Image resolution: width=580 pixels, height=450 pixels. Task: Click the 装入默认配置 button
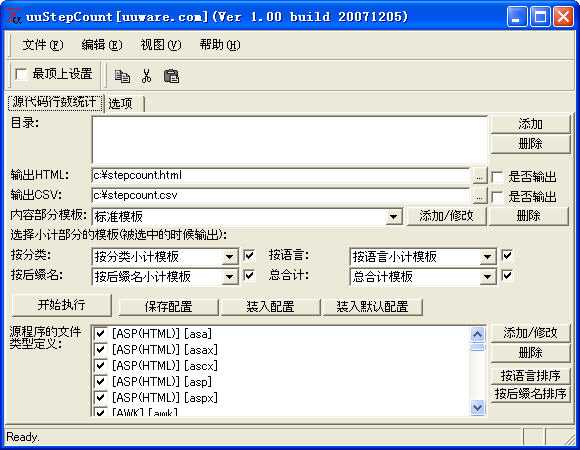click(372, 307)
